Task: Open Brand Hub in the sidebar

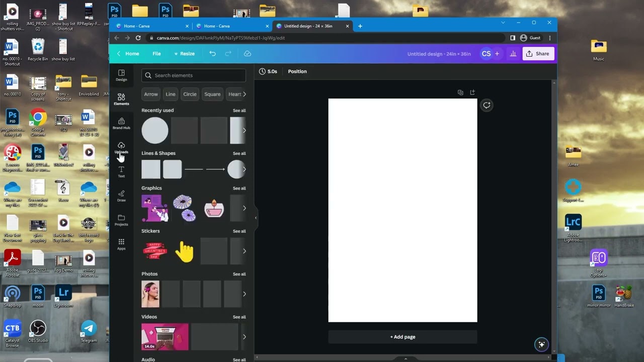Action: (121, 123)
